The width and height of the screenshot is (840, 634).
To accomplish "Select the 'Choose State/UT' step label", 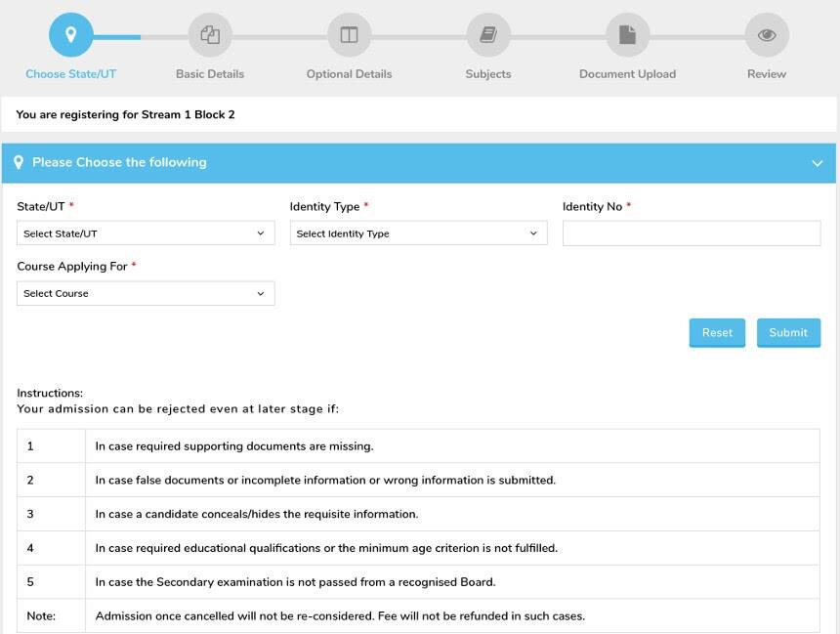I will (x=70, y=74).
